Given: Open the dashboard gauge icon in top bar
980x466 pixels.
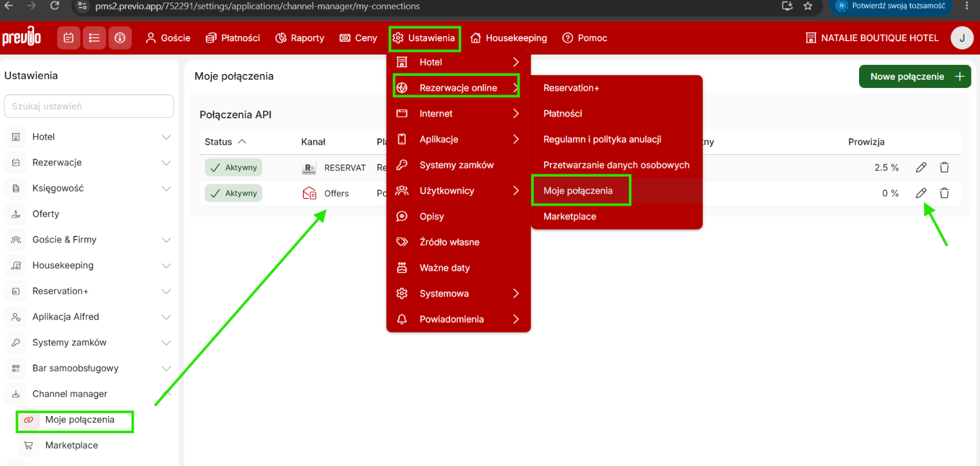Looking at the screenshot, I should coord(120,38).
